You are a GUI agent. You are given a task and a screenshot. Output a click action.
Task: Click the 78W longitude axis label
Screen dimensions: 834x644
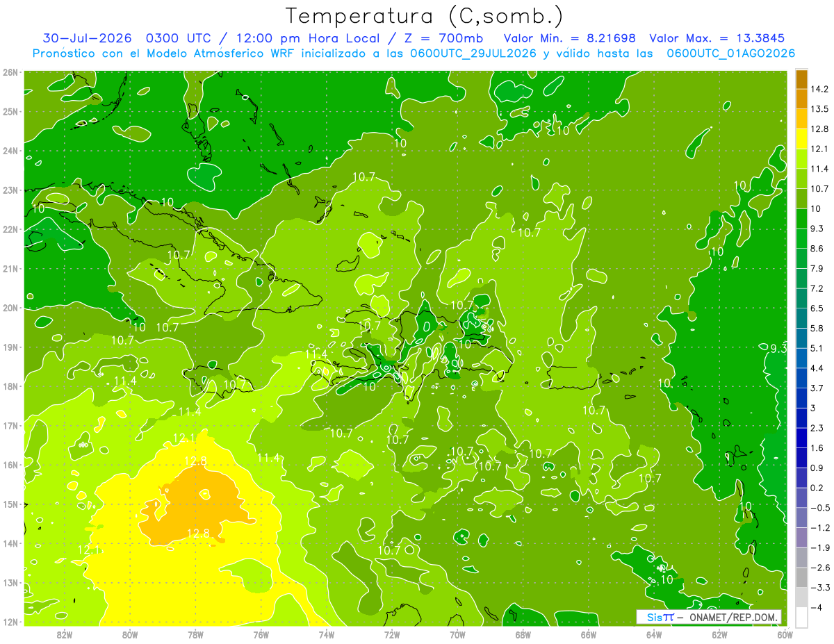tap(195, 634)
